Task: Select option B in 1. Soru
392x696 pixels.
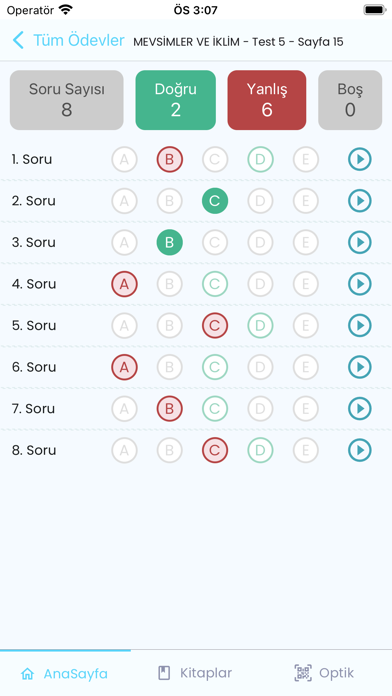Action: 170,159
